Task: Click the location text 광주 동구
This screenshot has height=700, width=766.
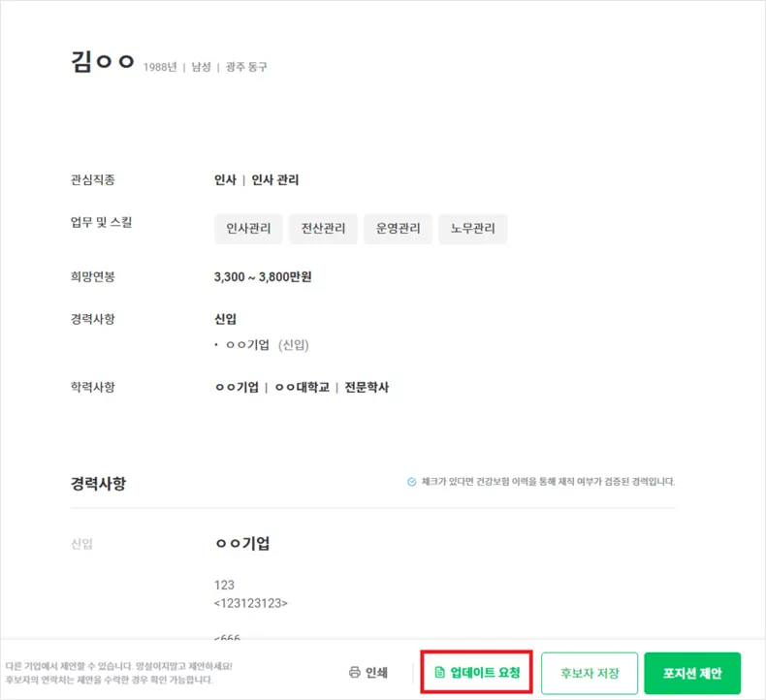Action: tap(246, 67)
